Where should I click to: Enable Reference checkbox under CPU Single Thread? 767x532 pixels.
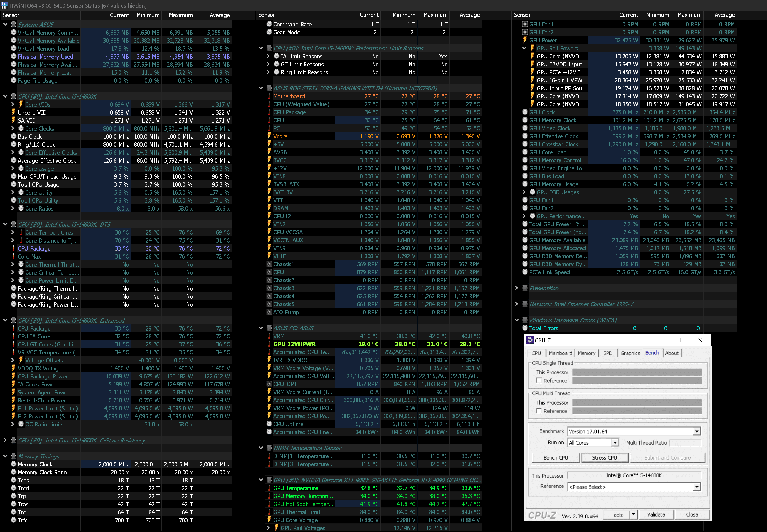click(x=539, y=380)
